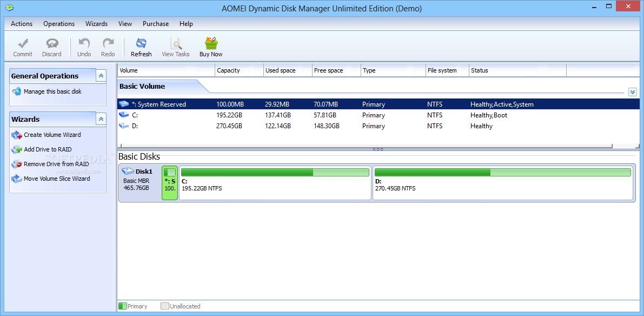Viewport: 644px width, 316px height.
Task: Select the System Reserved partition block in Disk1
Action: pyautogui.click(x=170, y=183)
